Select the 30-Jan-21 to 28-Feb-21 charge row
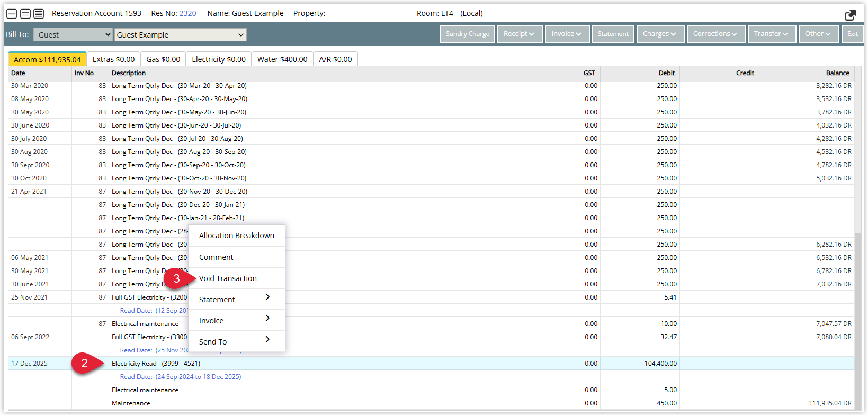 pos(431,218)
